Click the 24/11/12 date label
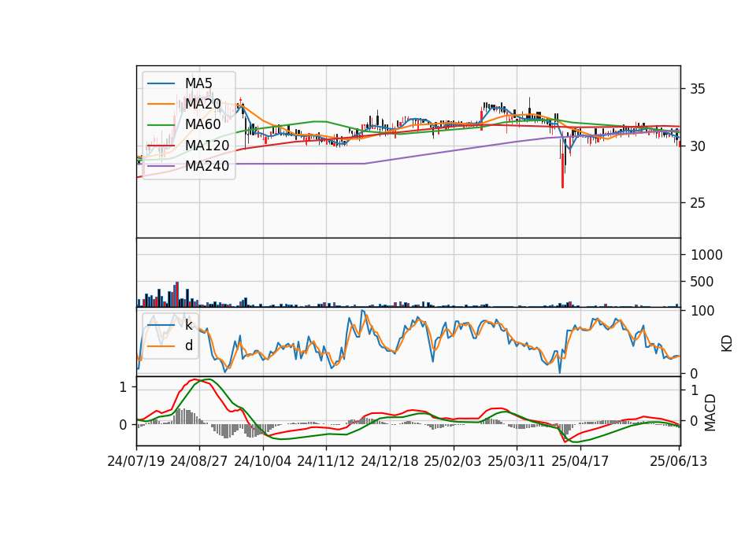Screen dimensions: 756x543 tap(326, 461)
